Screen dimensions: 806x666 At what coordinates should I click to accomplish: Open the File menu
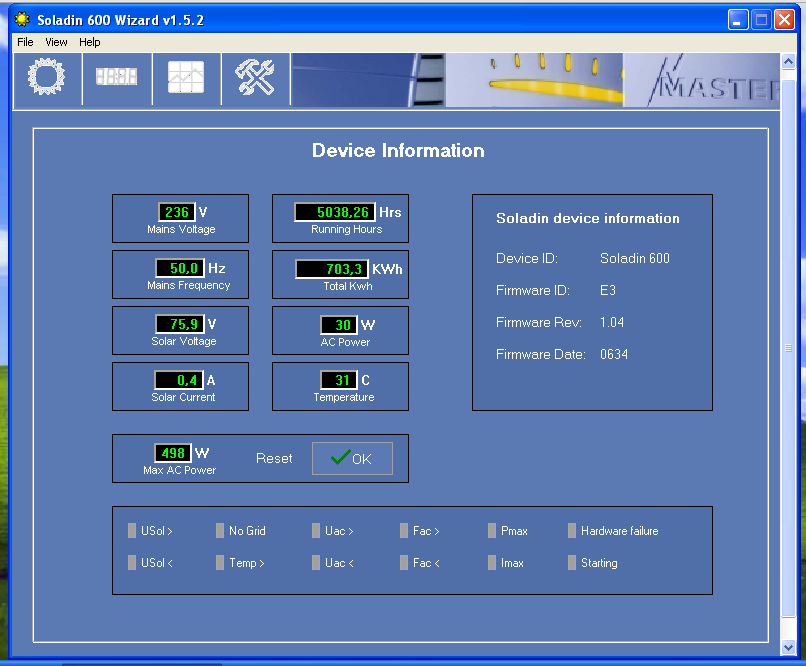[25, 42]
